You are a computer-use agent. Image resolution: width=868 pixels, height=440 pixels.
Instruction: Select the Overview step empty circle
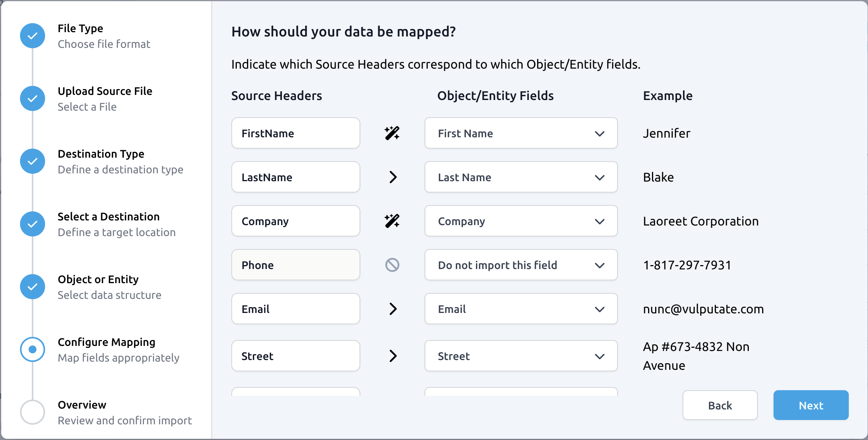(33, 412)
